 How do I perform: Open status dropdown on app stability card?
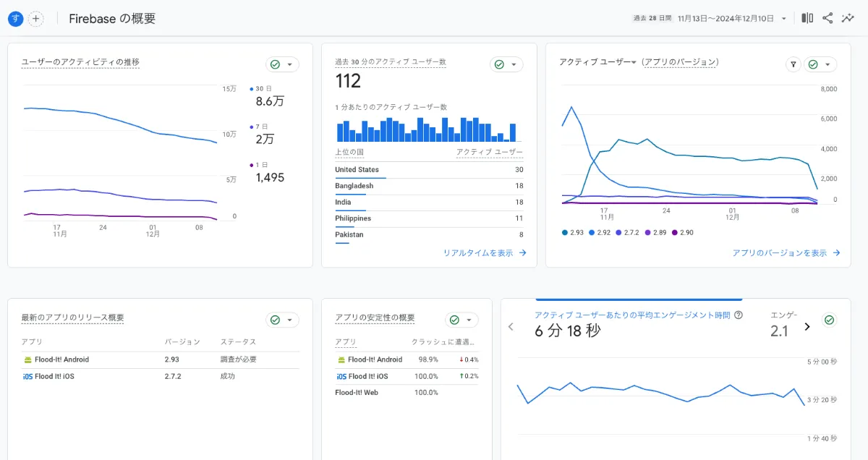(462, 320)
